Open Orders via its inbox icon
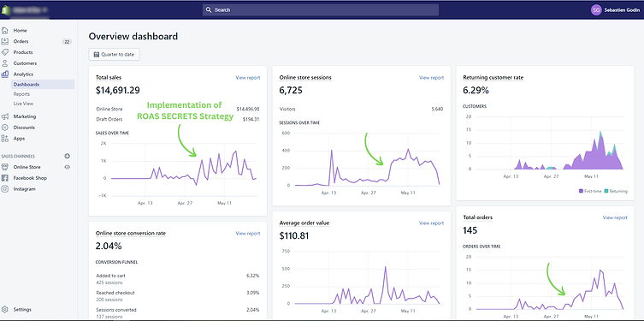This screenshot has width=644, height=321. pyautogui.click(x=5, y=41)
